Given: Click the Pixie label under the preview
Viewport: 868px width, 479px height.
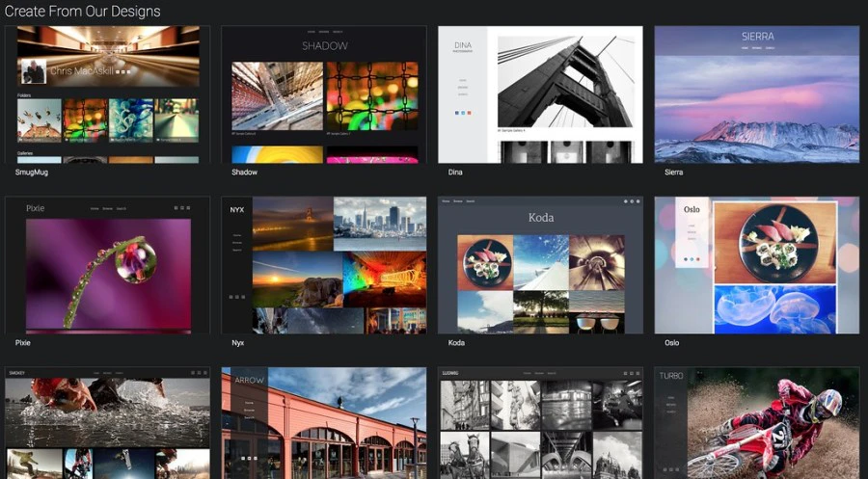Looking at the screenshot, I should [x=23, y=343].
